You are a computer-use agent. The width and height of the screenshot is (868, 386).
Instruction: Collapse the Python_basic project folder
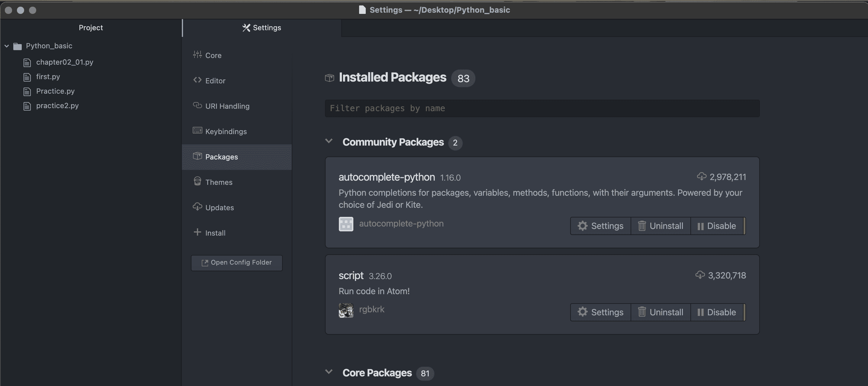pyautogui.click(x=7, y=46)
